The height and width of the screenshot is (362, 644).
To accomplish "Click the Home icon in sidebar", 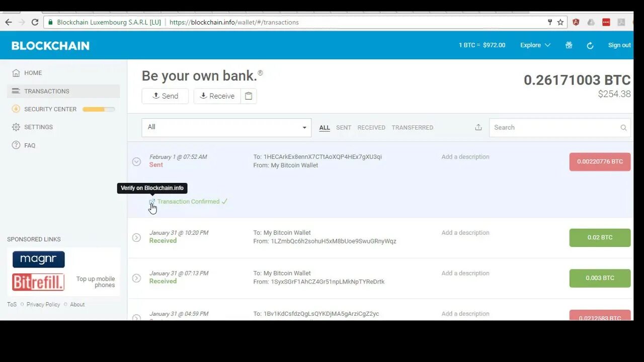I will (16, 73).
